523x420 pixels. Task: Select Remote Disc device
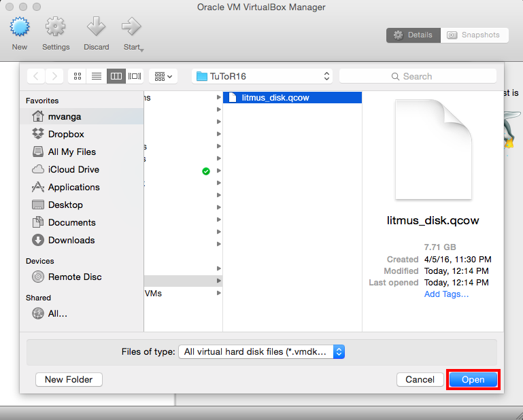pyautogui.click(x=82, y=277)
